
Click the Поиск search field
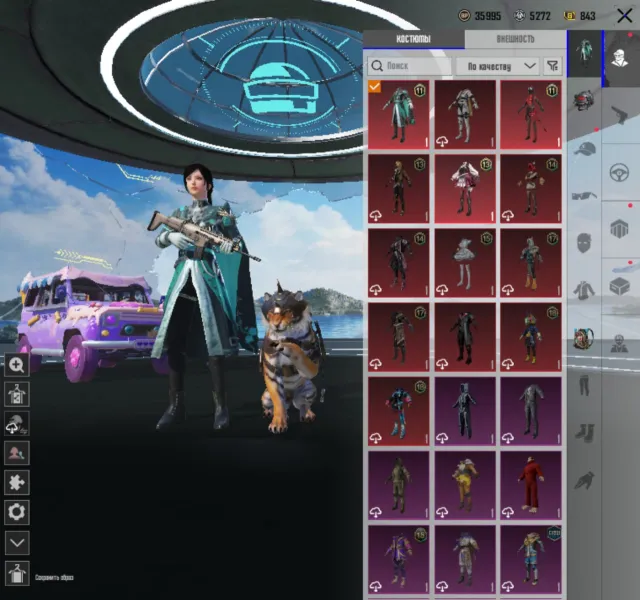pyautogui.click(x=410, y=66)
